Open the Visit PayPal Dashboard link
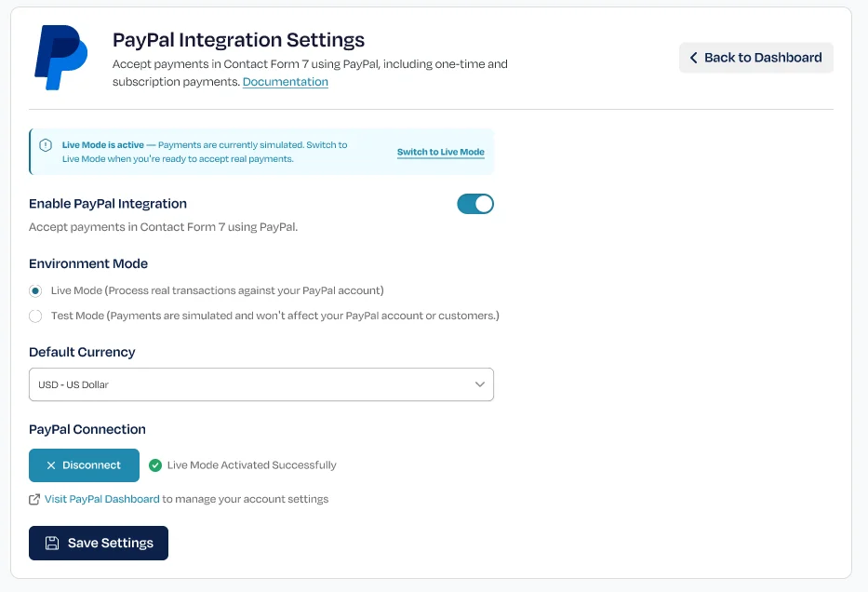Viewport: 868px width, 592px height. [x=101, y=499]
